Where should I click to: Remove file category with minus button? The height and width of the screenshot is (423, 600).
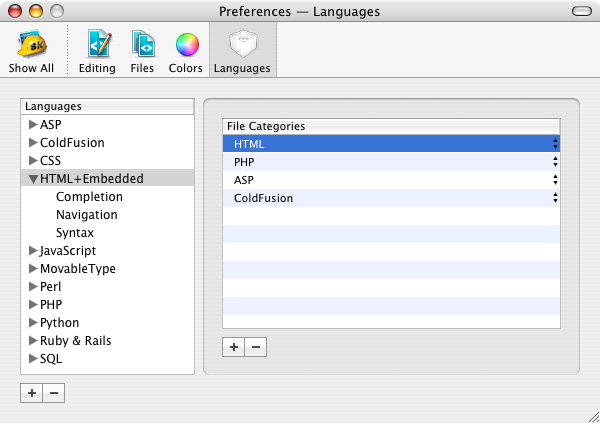pyautogui.click(x=255, y=347)
